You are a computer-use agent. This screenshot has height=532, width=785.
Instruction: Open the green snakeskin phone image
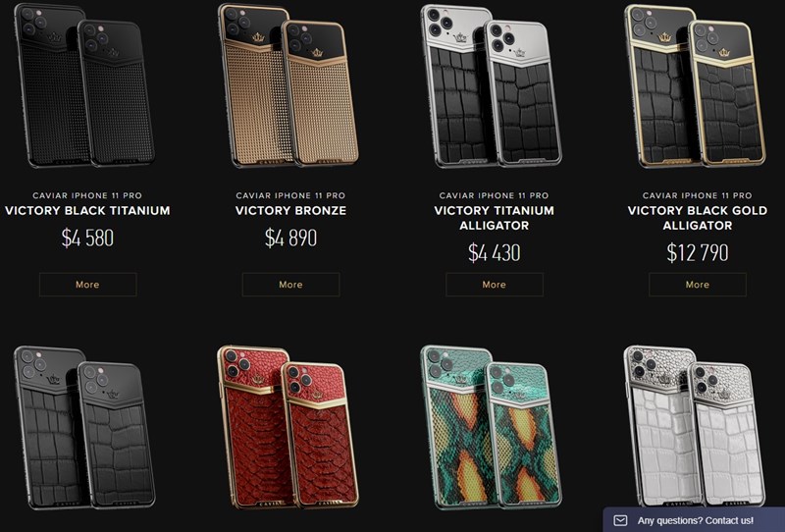tap(492, 427)
